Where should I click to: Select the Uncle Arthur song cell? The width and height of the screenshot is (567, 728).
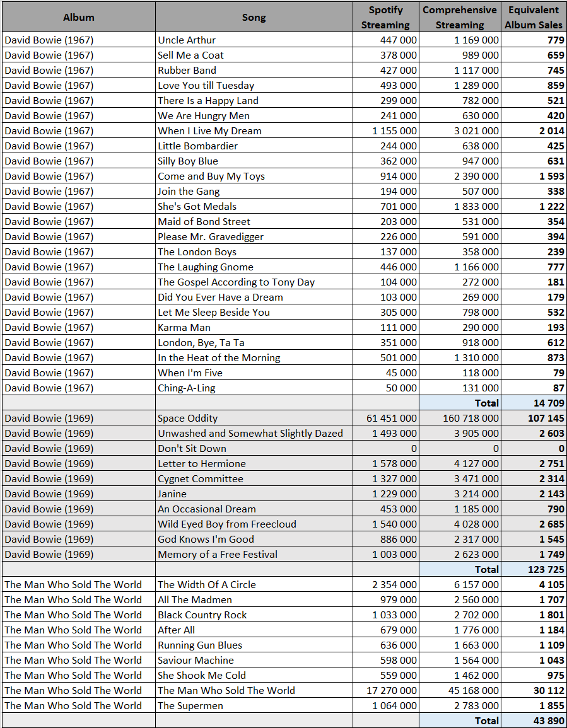(x=254, y=40)
